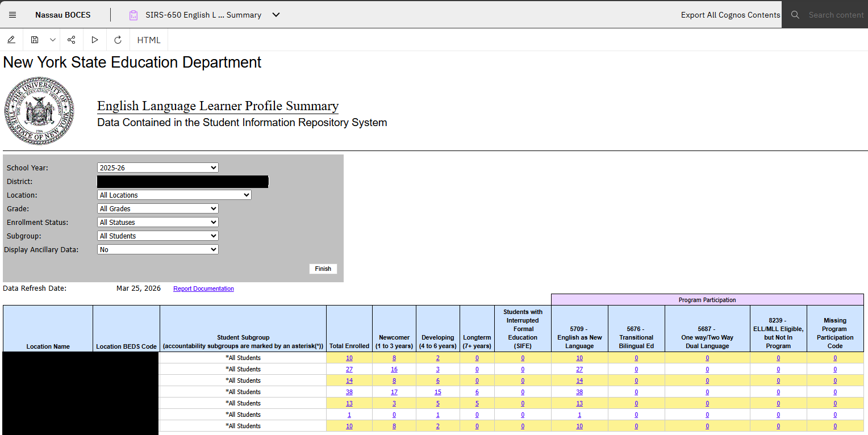The width and height of the screenshot is (868, 435).
Task: Click the Nassau BOCES label
Action: (x=62, y=15)
